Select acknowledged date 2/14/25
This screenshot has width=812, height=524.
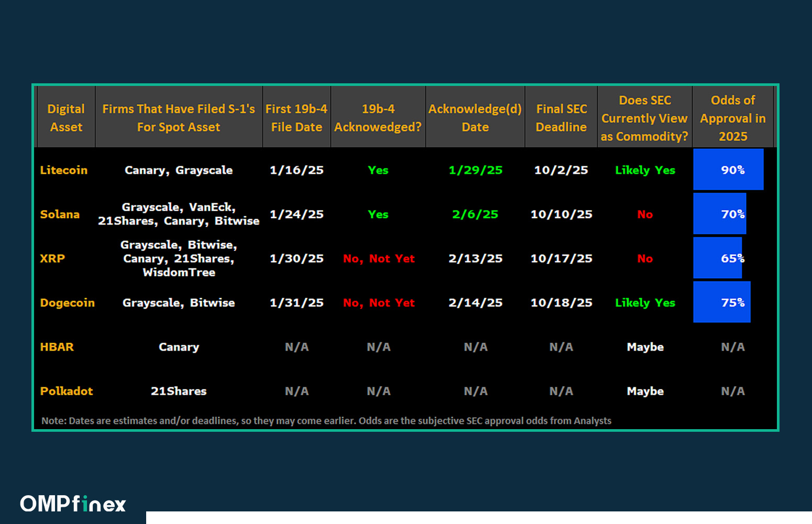(476, 303)
